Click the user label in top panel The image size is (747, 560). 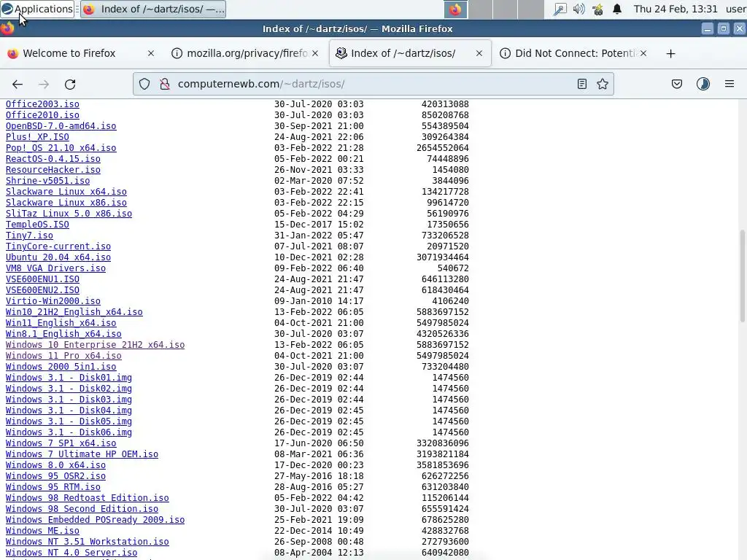(x=735, y=9)
